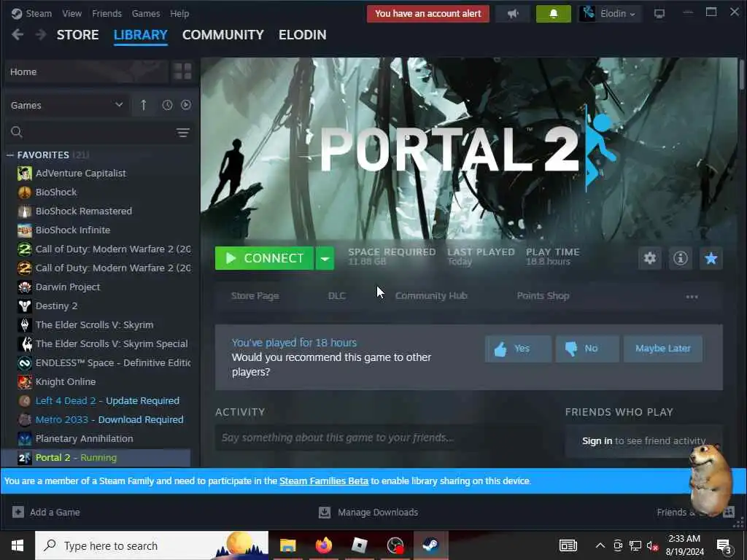747x560 pixels.
Task: Open the Games filter dropdown
Action: coord(66,105)
